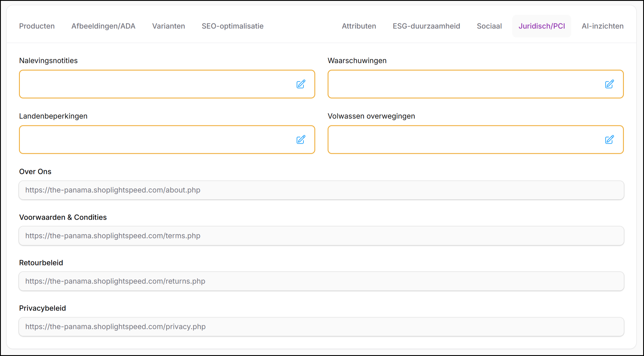Open the Producten tab
Image resolution: width=644 pixels, height=356 pixels.
[x=37, y=26]
